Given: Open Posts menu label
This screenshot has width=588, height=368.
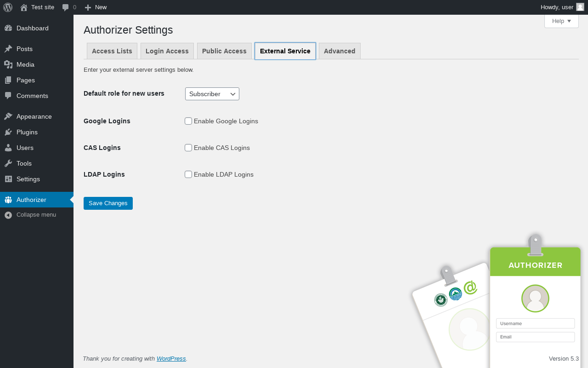Looking at the screenshot, I should [x=24, y=49].
